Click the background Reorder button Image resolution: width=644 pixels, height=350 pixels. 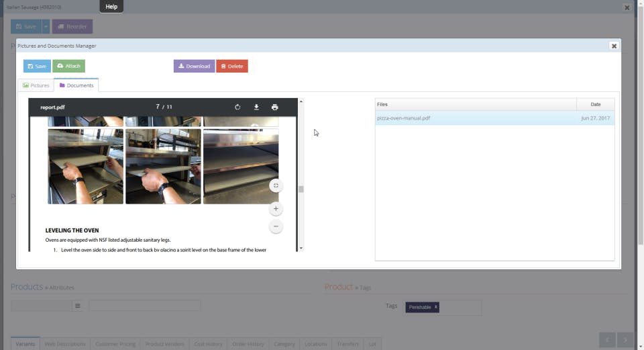click(x=72, y=26)
